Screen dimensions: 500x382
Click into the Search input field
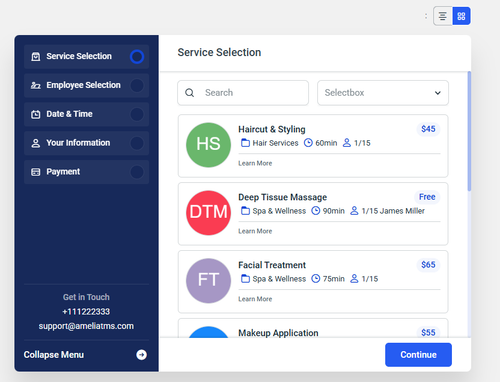coord(243,93)
